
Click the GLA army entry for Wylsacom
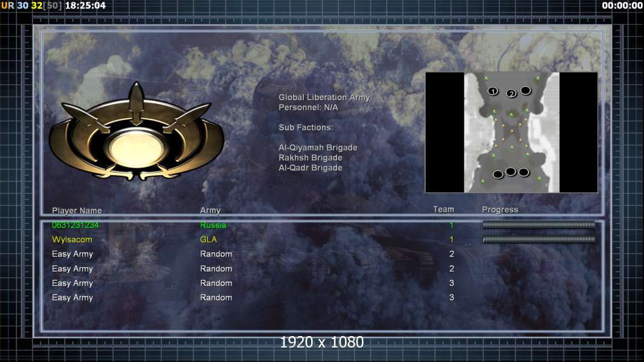(208, 240)
